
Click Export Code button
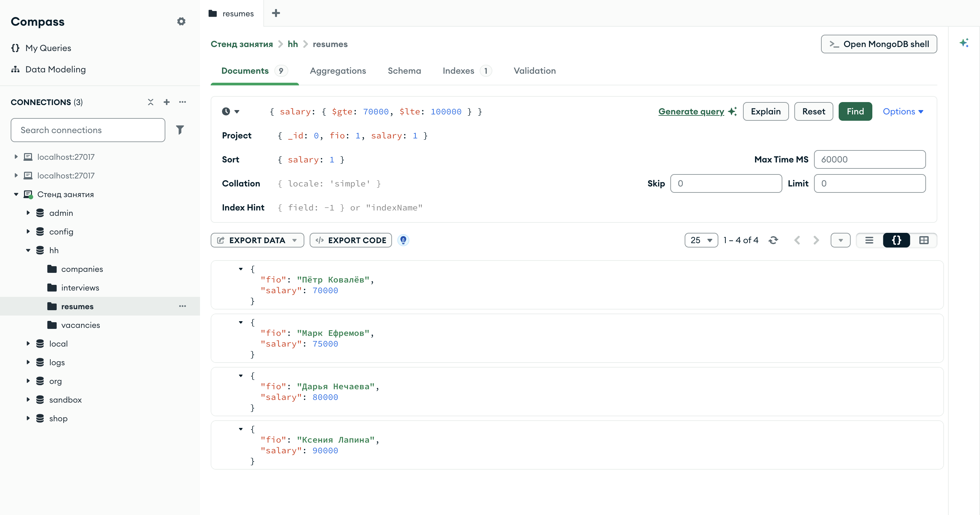coord(350,240)
